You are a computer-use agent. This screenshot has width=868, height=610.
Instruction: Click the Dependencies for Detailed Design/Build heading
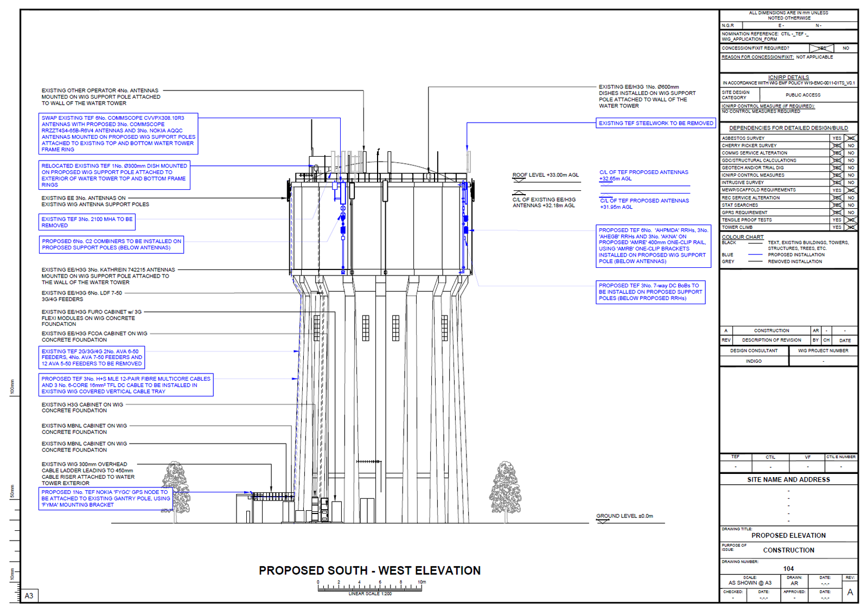788,128
